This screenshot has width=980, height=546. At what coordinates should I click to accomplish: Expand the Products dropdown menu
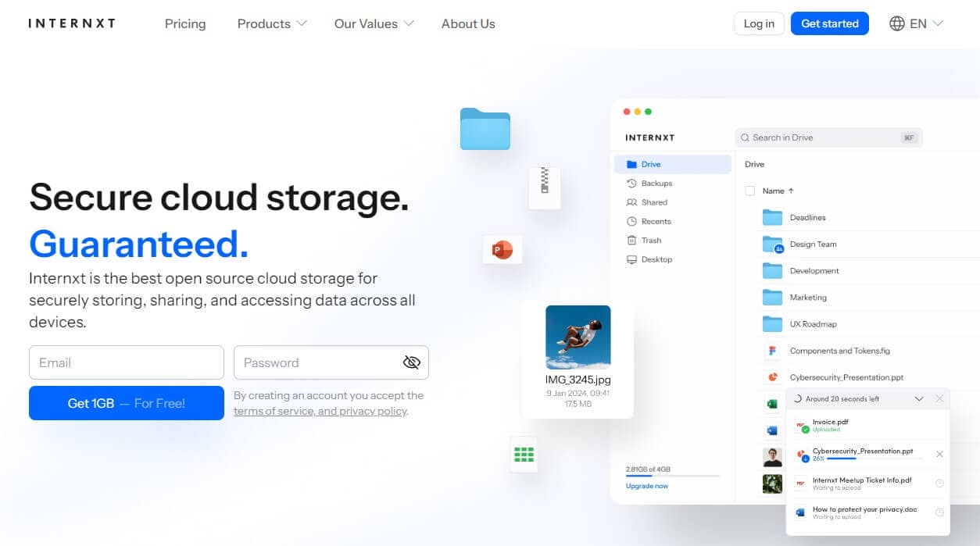point(271,23)
